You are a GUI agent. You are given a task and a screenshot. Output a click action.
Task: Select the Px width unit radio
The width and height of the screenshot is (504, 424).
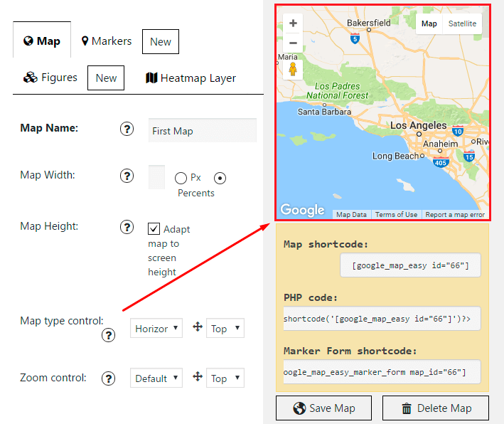click(181, 178)
